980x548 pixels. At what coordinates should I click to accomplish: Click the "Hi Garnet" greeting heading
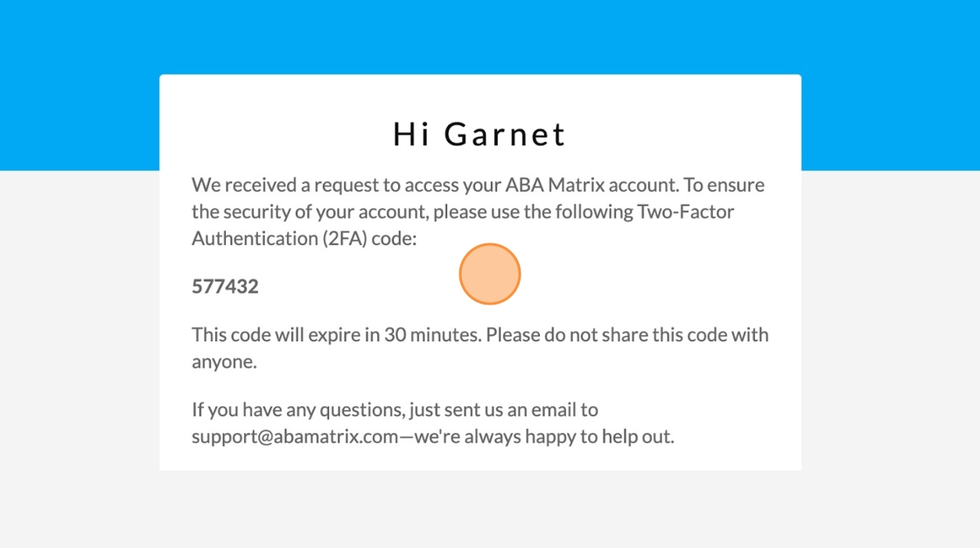point(479,135)
